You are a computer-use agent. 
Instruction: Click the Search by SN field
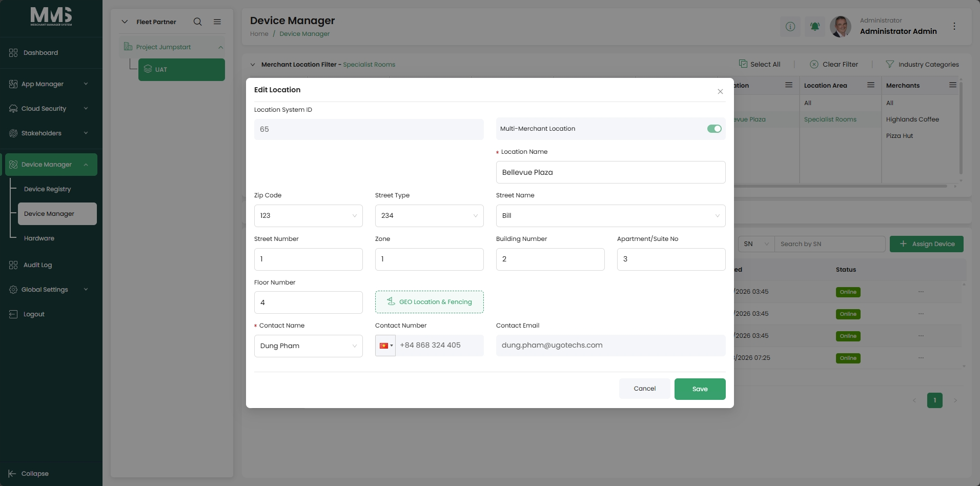(830, 244)
